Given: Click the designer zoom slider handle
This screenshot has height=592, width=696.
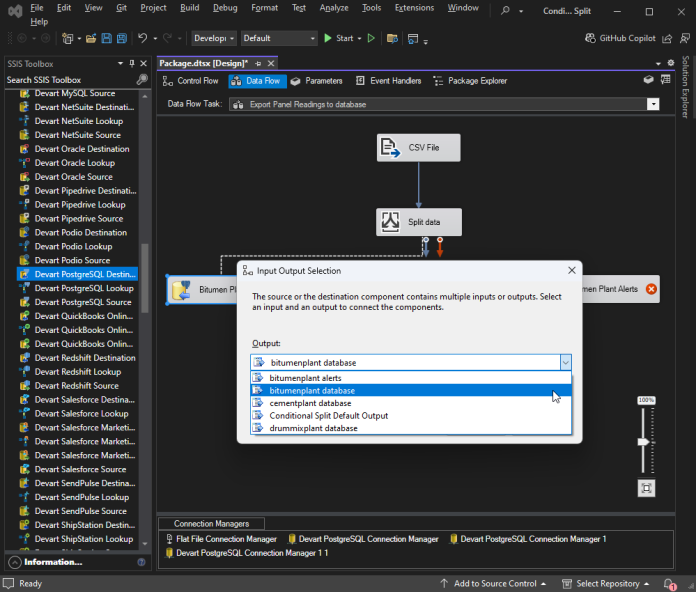Looking at the screenshot, I should click(643, 442).
